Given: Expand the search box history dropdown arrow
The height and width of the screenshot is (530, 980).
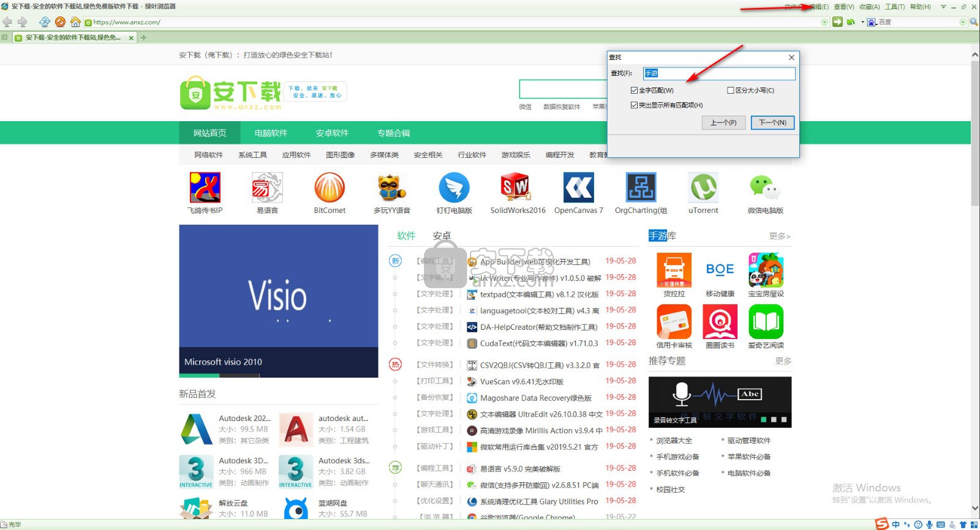Looking at the screenshot, I should [963, 22].
